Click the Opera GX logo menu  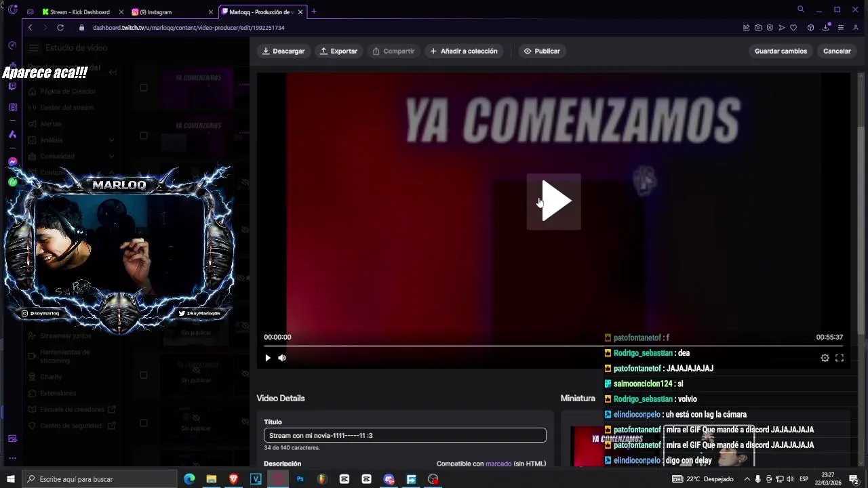12,9
